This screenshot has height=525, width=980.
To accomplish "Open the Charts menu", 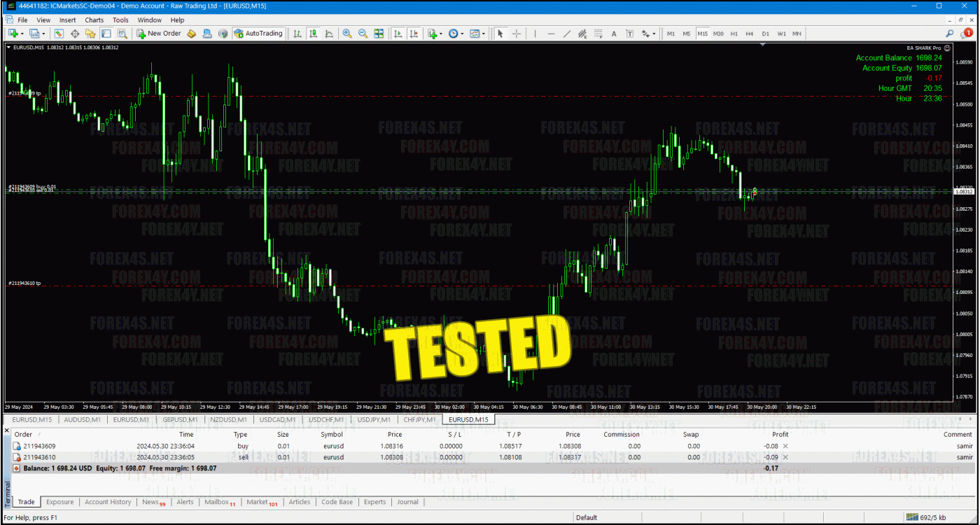I will click(94, 20).
